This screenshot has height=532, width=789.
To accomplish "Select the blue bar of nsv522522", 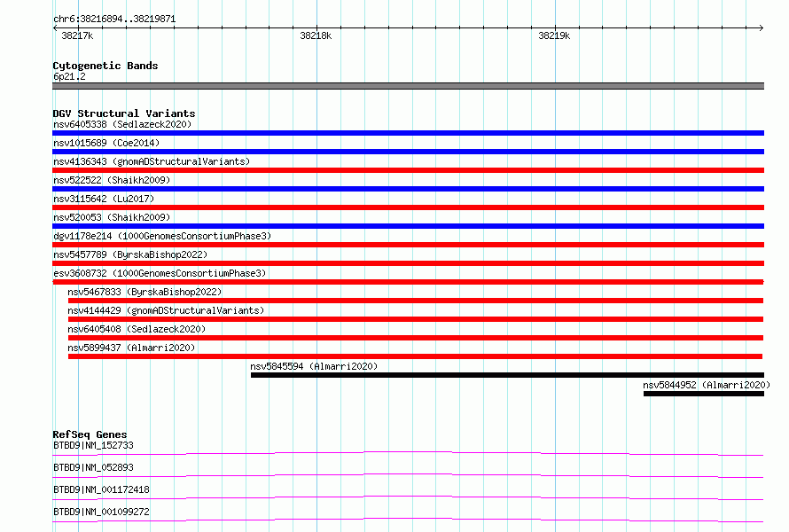I will pyautogui.click(x=408, y=189).
